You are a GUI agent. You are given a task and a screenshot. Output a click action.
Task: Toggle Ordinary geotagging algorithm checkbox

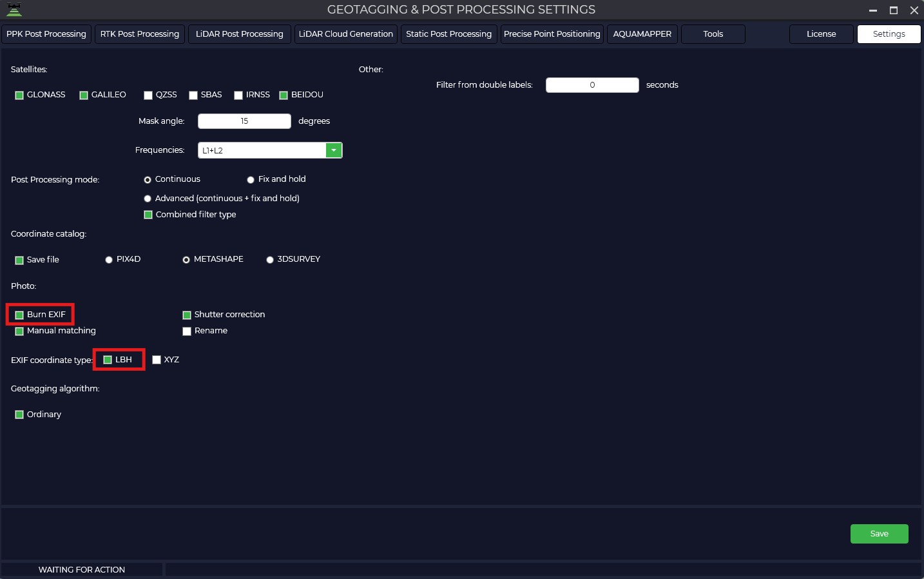point(19,415)
